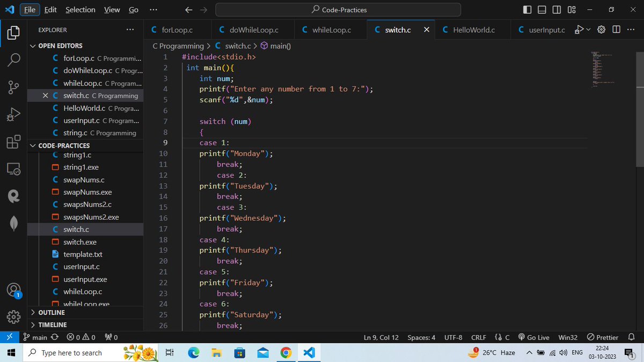Toggle the bottom panel
This screenshot has height=362, width=644.
[x=542, y=10]
